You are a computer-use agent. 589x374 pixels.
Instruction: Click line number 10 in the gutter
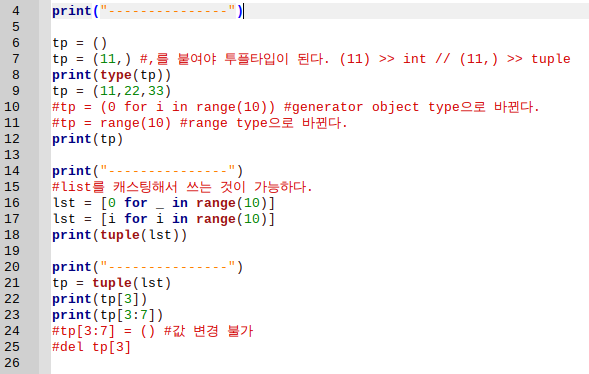[12, 107]
